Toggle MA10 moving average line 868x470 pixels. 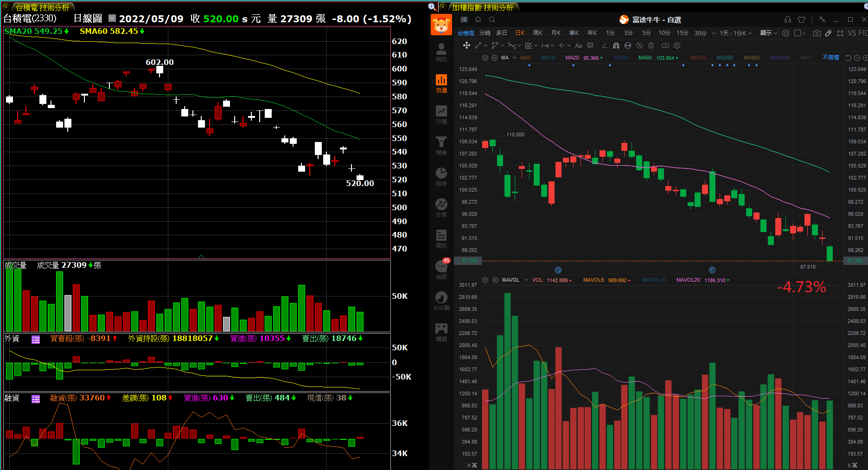(x=549, y=58)
